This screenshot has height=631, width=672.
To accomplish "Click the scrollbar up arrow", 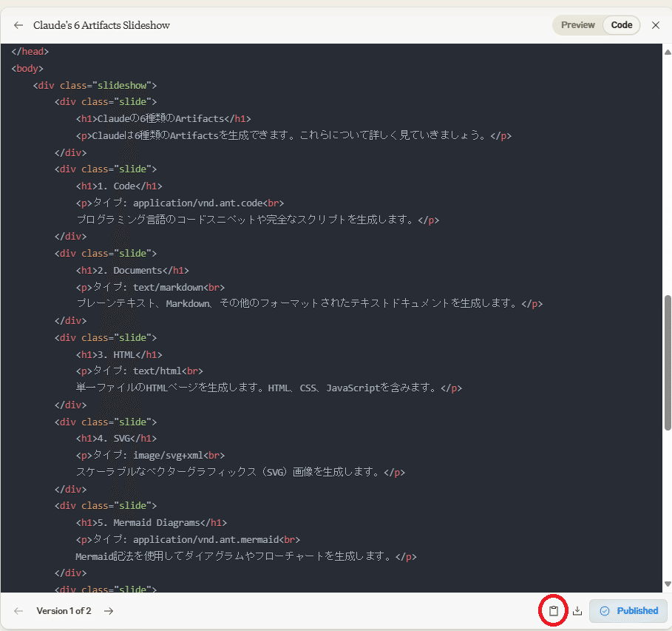I will [668, 53].
